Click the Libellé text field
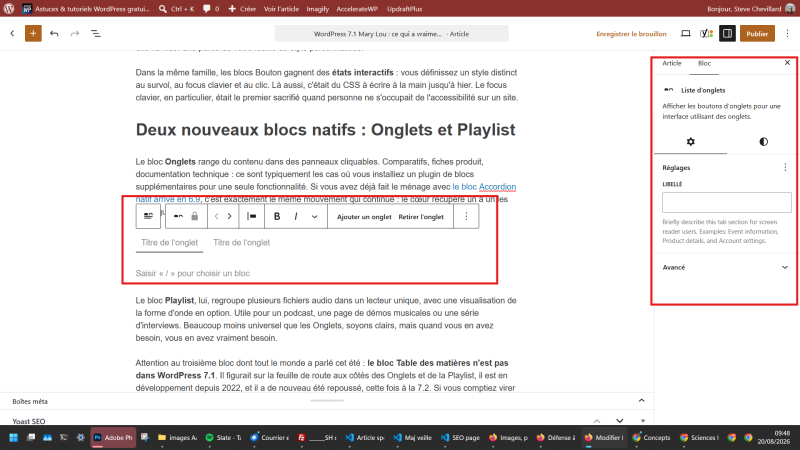 tap(727, 203)
